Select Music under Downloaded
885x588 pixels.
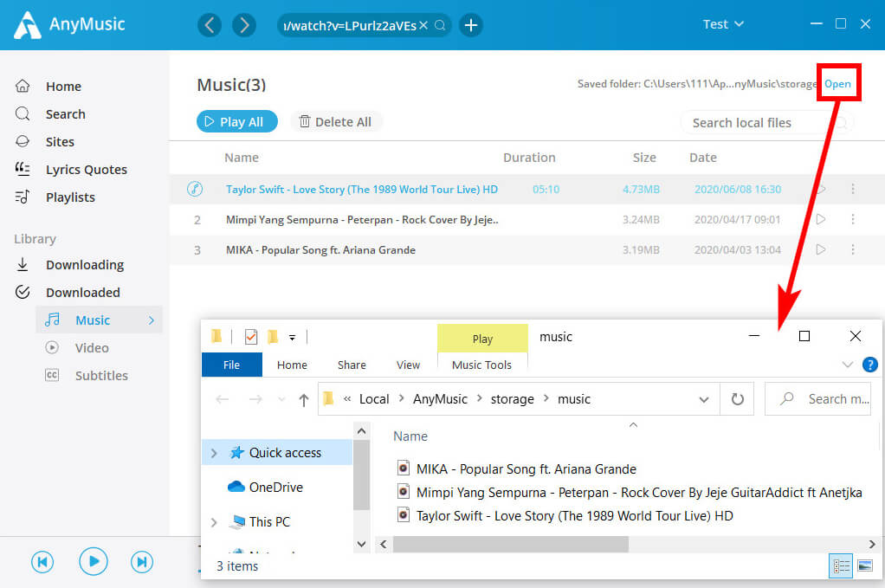pyautogui.click(x=100, y=320)
